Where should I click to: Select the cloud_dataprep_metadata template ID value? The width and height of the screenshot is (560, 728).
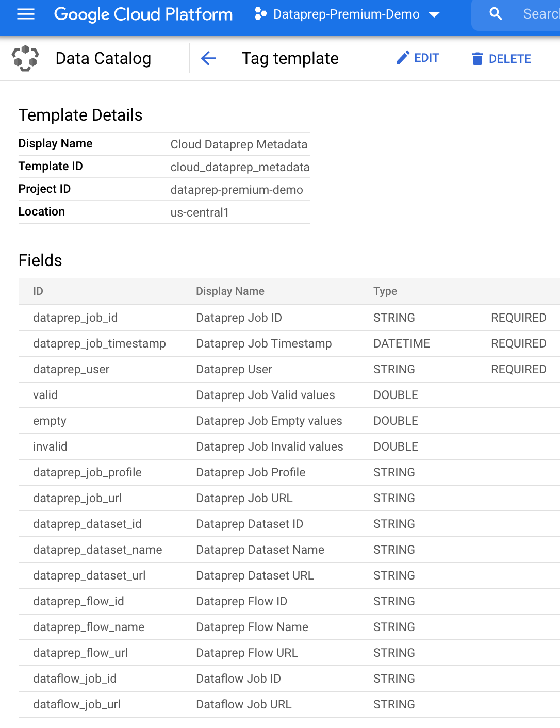pos(240,167)
